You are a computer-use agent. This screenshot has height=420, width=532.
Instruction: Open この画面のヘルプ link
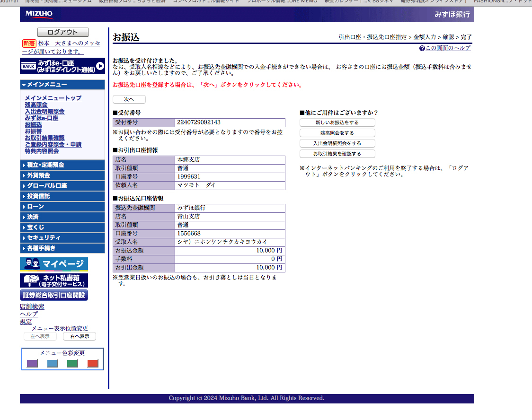click(x=448, y=48)
